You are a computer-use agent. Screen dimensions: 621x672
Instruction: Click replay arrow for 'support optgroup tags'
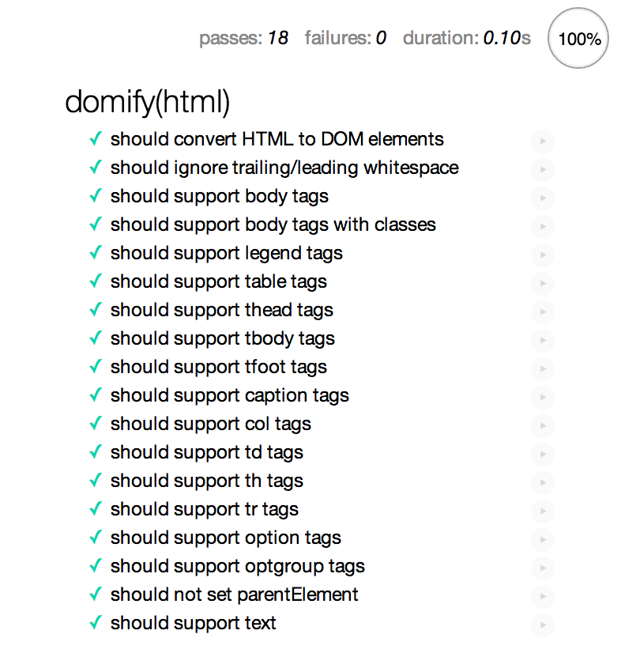tap(543, 568)
